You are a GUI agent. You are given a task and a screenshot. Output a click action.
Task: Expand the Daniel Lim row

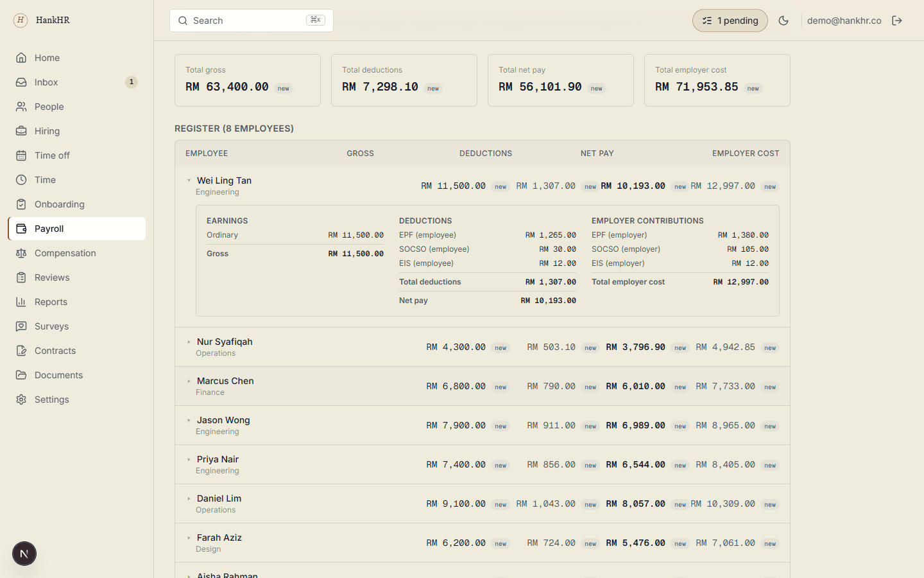pyautogui.click(x=189, y=498)
